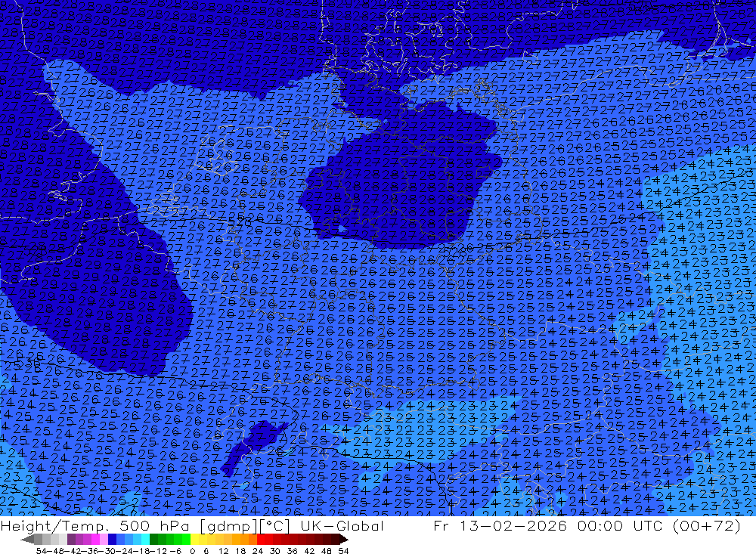756x554 pixels.
Task: Click the 'UK-Global' model name label
Action: click(342, 525)
